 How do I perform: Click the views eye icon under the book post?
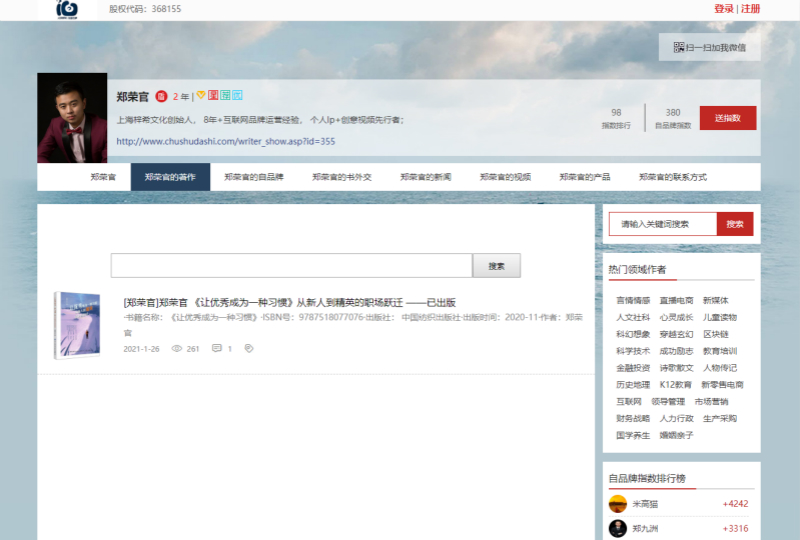177,349
